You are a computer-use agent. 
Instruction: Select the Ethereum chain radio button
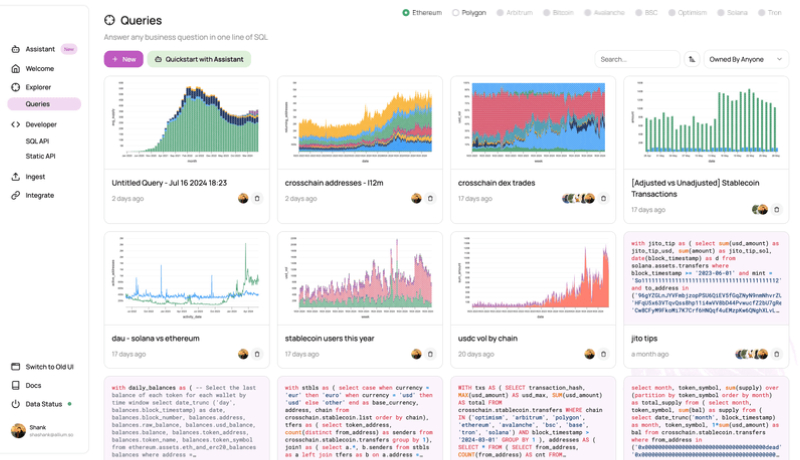[x=406, y=13]
